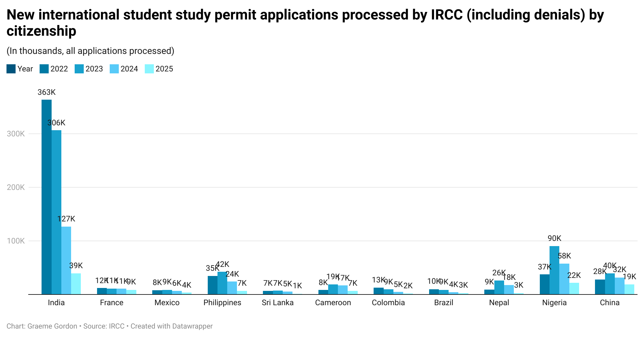Click the 2025 legend color swatch
644x337 pixels.
[x=149, y=69]
